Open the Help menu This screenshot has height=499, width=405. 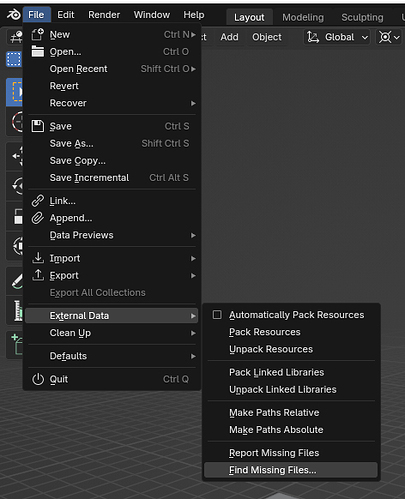coord(194,15)
